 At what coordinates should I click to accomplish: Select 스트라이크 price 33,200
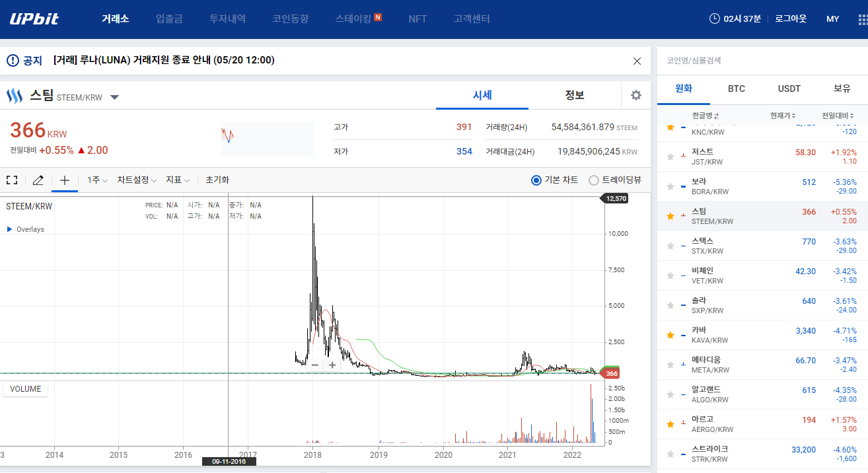pyautogui.click(x=803, y=450)
